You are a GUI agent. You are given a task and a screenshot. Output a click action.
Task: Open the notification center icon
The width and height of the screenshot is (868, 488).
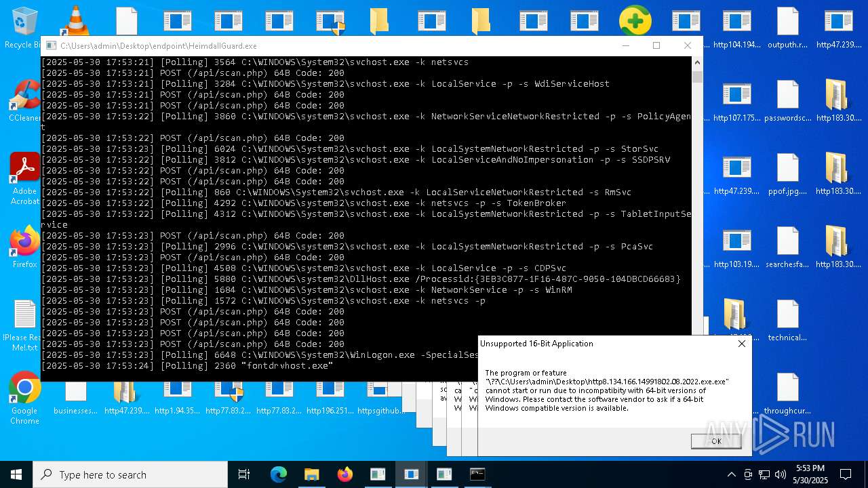click(846, 474)
